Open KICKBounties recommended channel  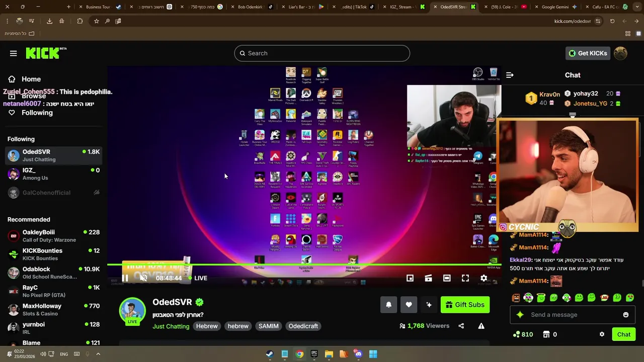(54, 254)
